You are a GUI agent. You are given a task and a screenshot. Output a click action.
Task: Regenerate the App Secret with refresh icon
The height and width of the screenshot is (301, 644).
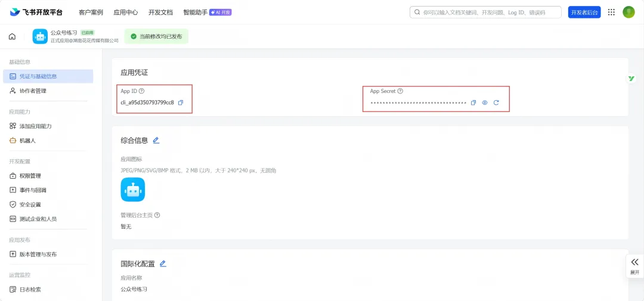pyautogui.click(x=496, y=103)
